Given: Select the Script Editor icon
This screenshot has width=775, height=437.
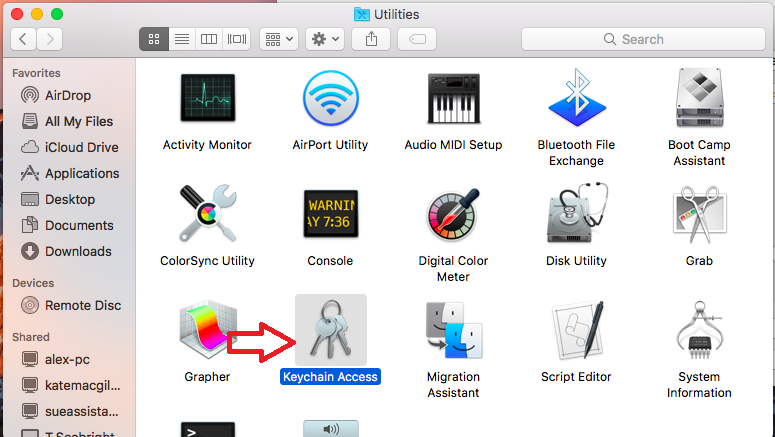Looking at the screenshot, I should click(577, 330).
